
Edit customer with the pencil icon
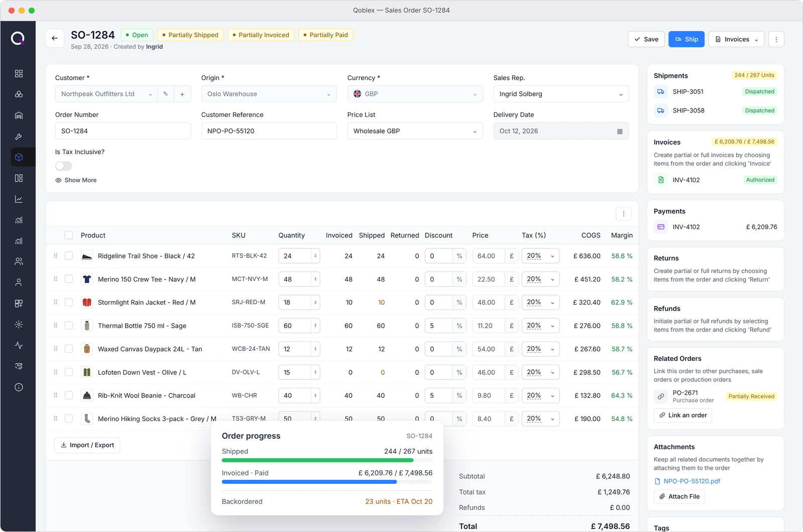tap(166, 94)
